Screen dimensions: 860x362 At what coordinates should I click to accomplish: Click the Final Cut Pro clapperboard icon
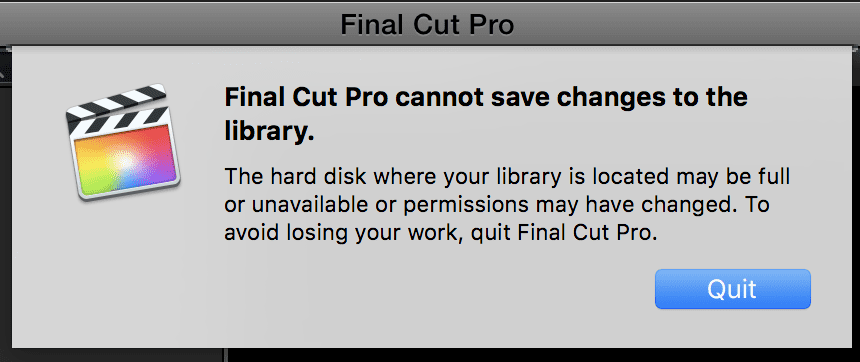coord(123,142)
